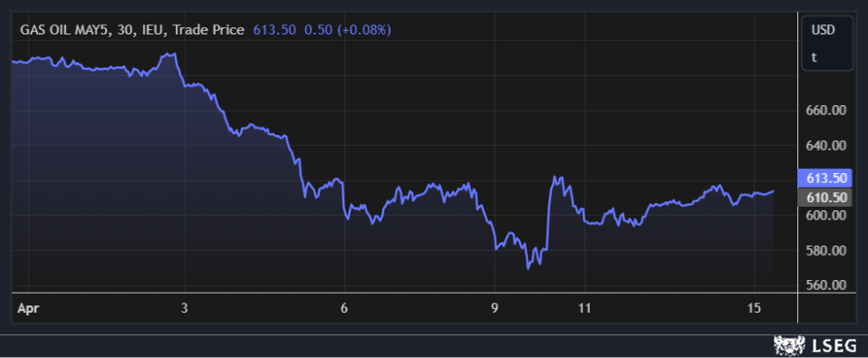
Task: Click the 15 date label on time axis
Action: (755, 308)
